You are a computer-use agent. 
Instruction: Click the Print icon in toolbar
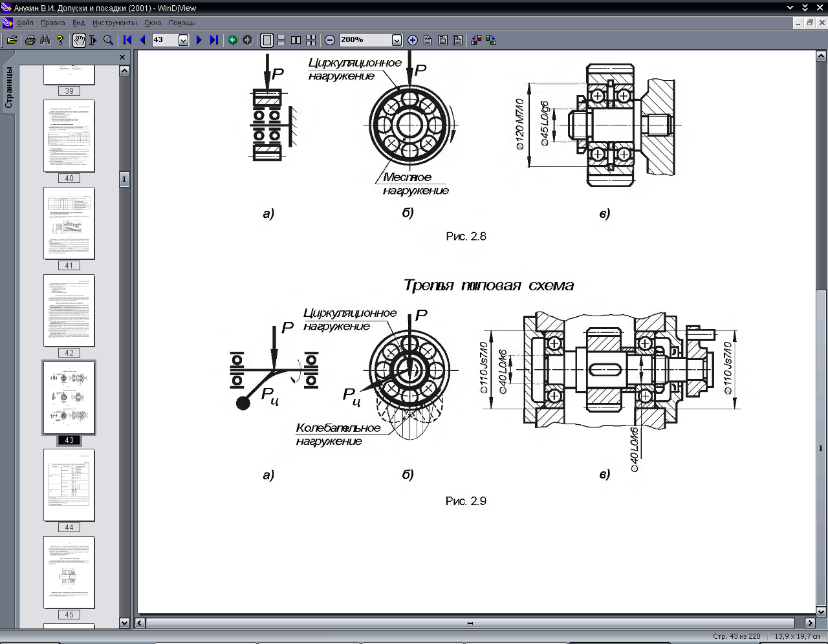point(30,40)
